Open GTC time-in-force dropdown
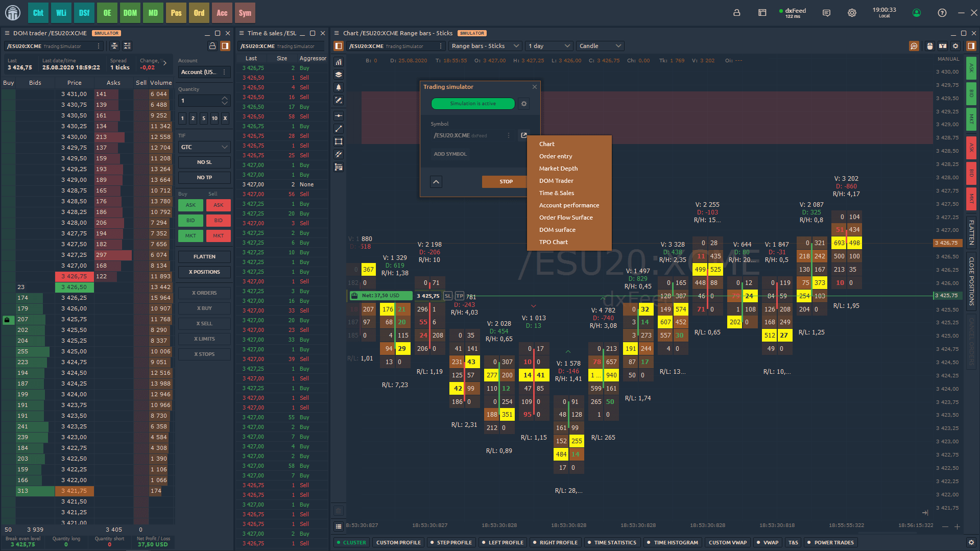The image size is (980, 551). [x=204, y=147]
